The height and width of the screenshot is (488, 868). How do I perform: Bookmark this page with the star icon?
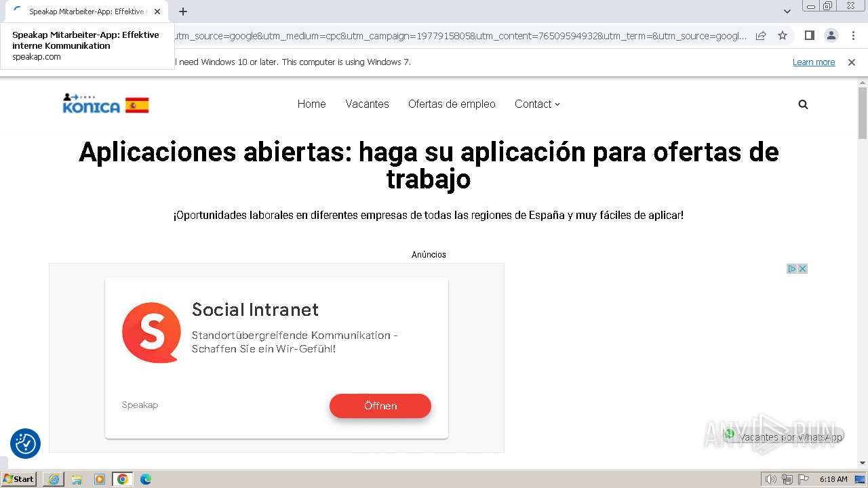tap(783, 36)
